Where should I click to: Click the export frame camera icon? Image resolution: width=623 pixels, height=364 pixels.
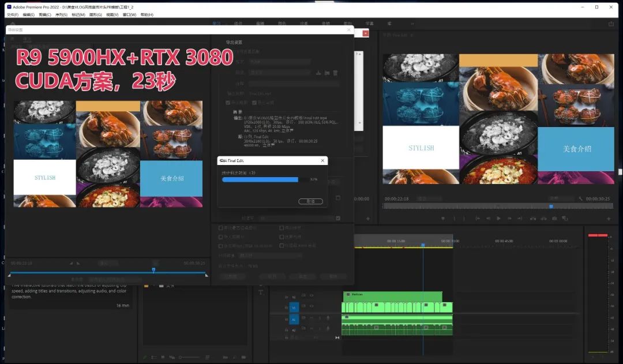coord(554,219)
